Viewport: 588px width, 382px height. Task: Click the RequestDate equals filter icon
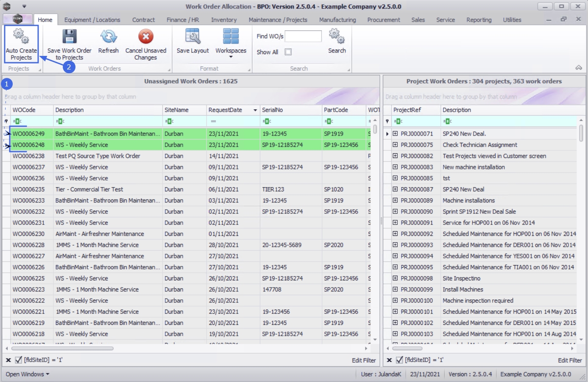[x=214, y=121]
